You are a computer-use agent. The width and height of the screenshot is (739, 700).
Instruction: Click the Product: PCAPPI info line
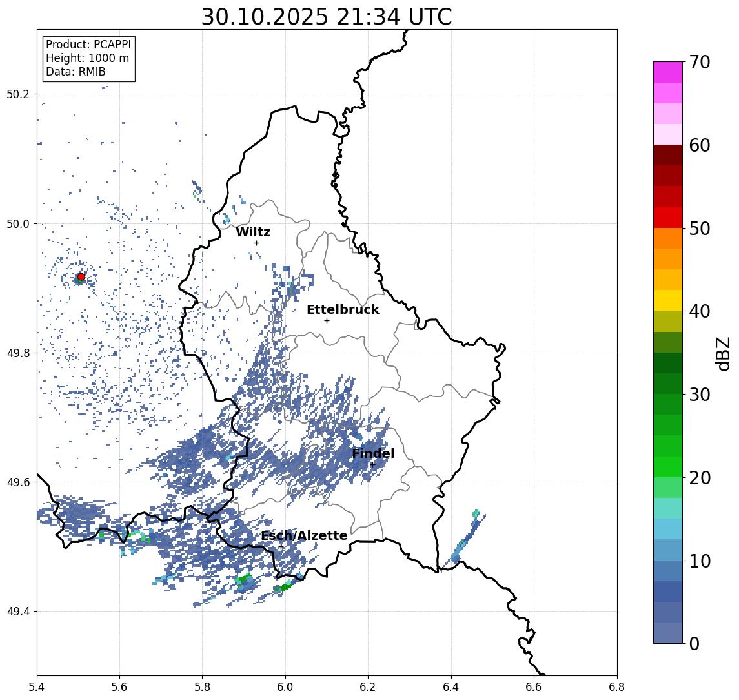click(88, 45)
